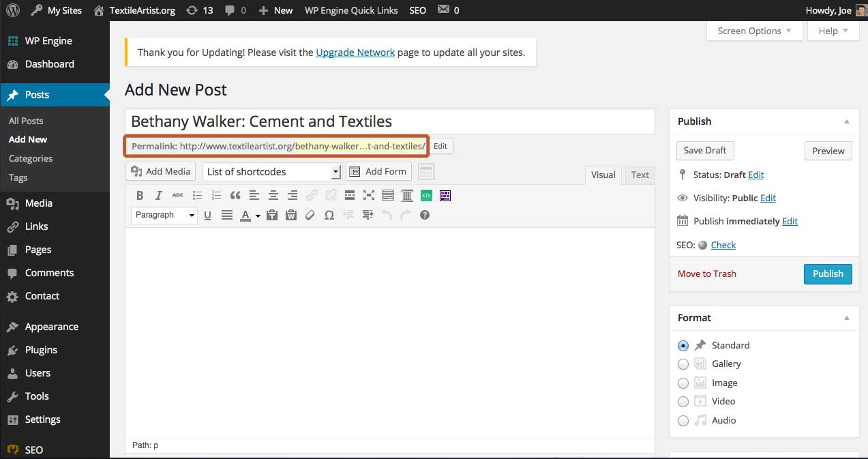Insert a special character (omega)
This screenshot has width=868, height=459.
click(329, 215)
